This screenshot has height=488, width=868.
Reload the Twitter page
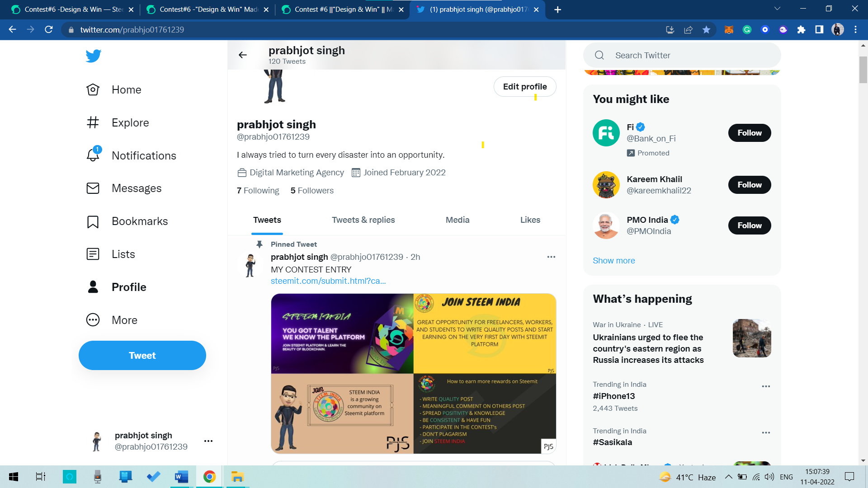[x=49, y=29]
